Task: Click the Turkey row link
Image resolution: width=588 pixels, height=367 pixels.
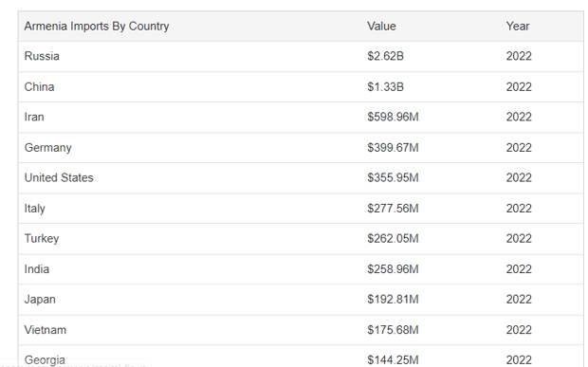Action: pos(42,239)
